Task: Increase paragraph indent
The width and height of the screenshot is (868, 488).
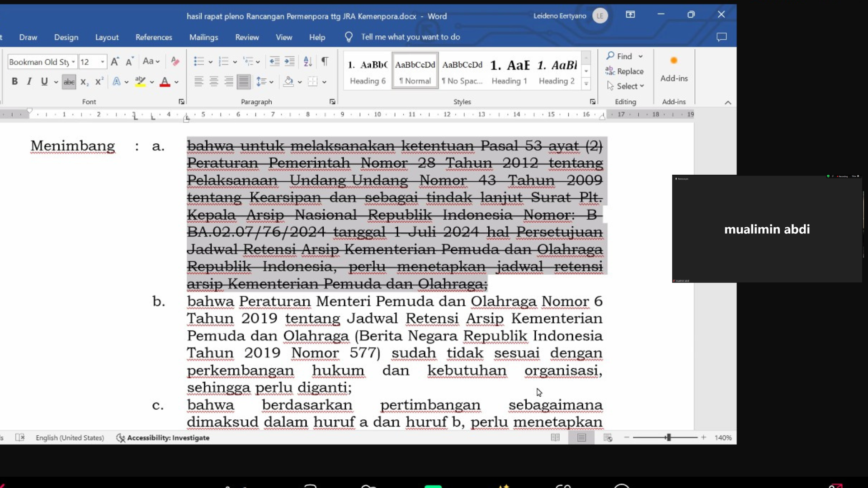Action: (289, 61)
